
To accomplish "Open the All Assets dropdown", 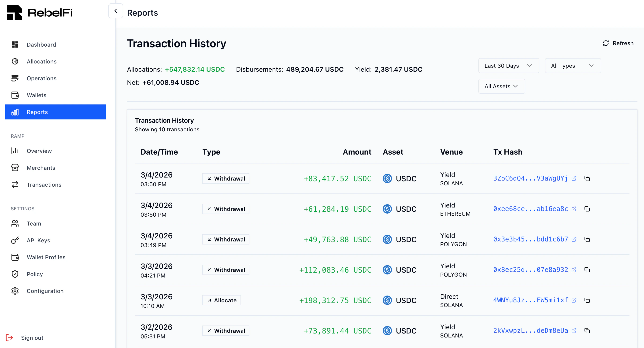I will (501, 86).
